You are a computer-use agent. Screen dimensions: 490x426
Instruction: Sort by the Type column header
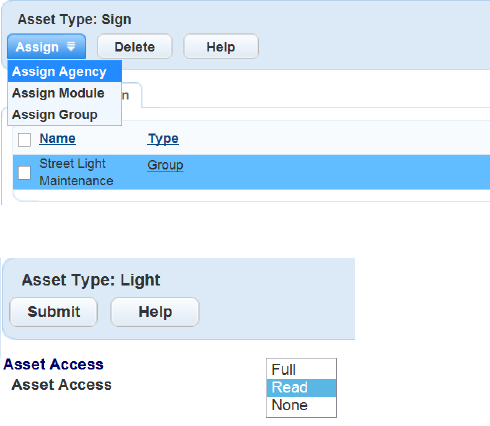163,138
